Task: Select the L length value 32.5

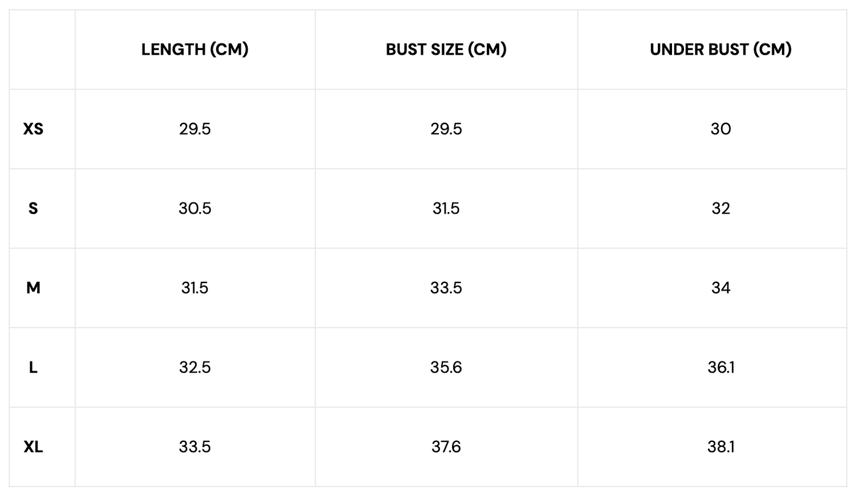Action: point(195,368)
